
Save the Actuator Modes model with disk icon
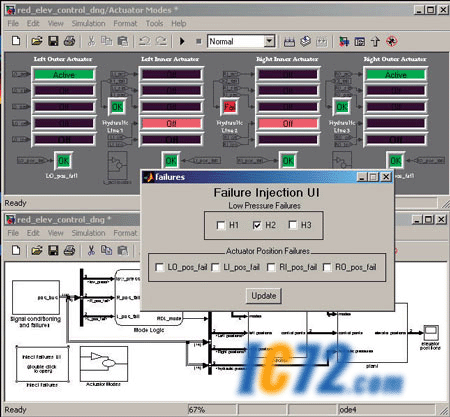[x=53, y=41]
